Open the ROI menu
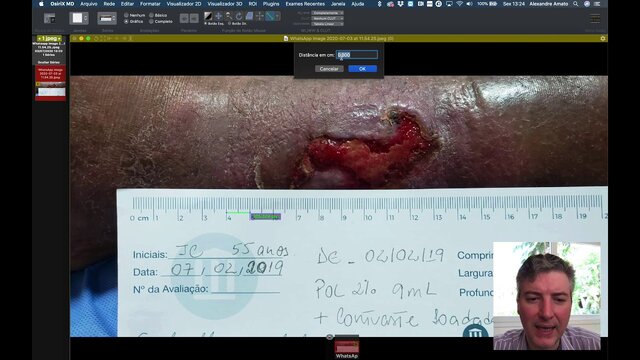Image resolution: width=640 pixels, height=360 pixels. pyautogui.click(x=253, y=4)
